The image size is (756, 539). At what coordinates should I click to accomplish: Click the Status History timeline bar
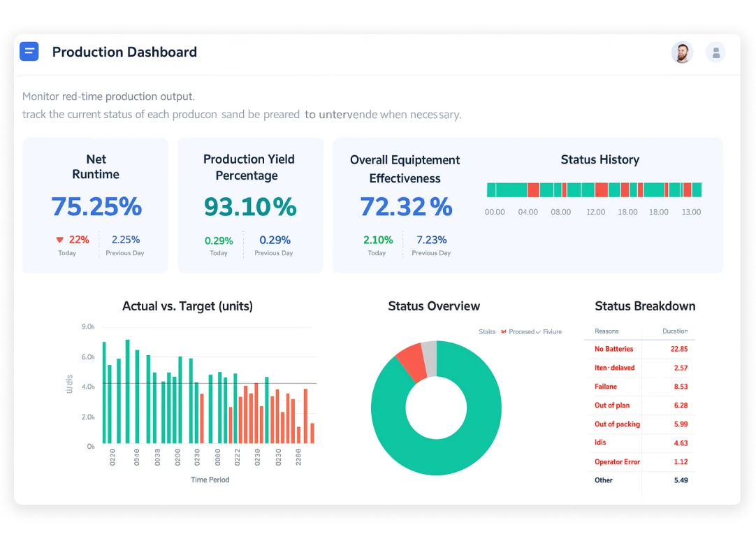point(594,190)
